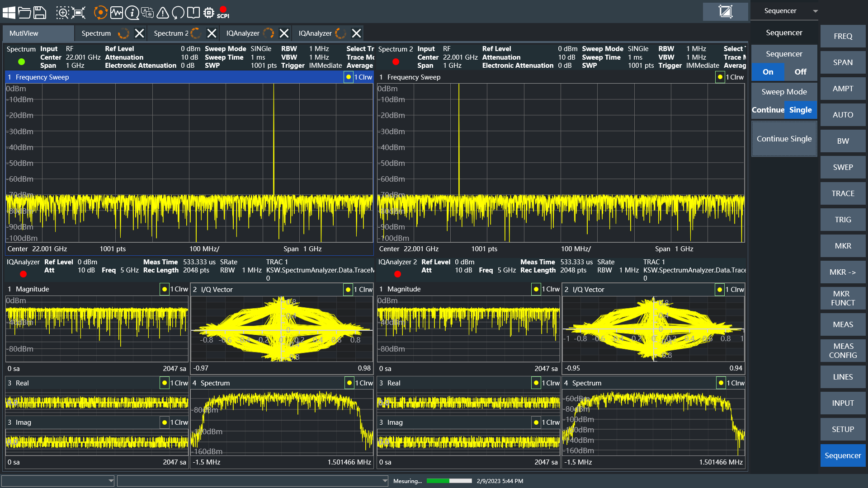Open the BW menu
Screen dimensions: 868x488
[843, 141]
